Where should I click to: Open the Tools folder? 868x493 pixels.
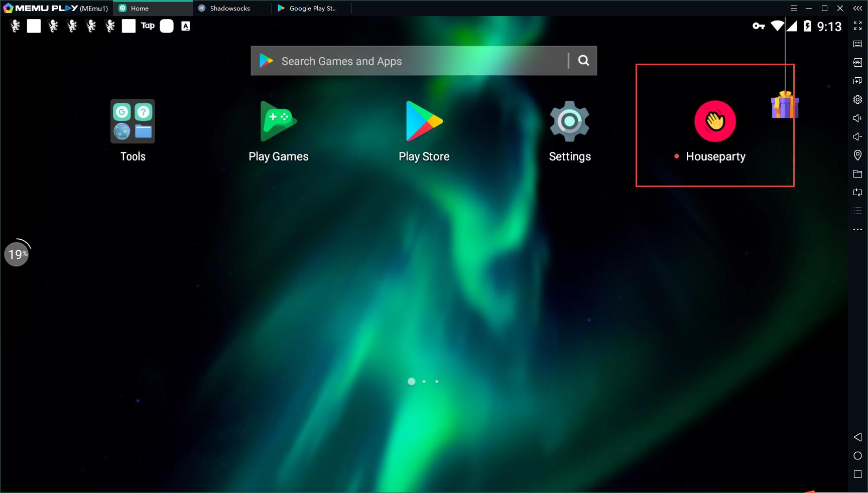pos(133,121)
